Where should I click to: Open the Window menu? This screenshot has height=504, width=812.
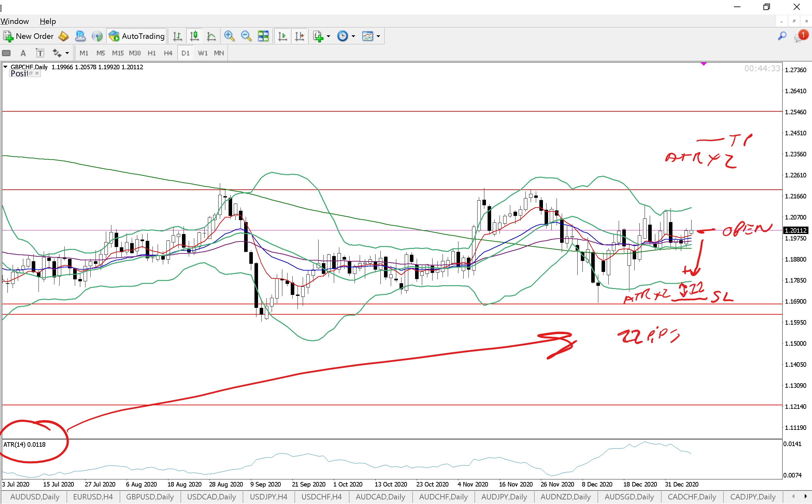15,21
